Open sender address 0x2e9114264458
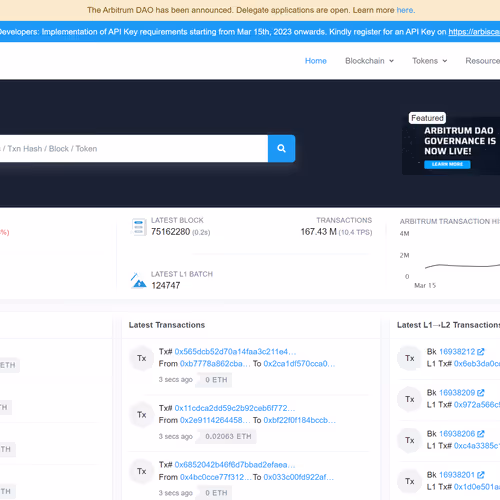Image resolution: width=500 pixels, height=500 pixels. (215, 420)
